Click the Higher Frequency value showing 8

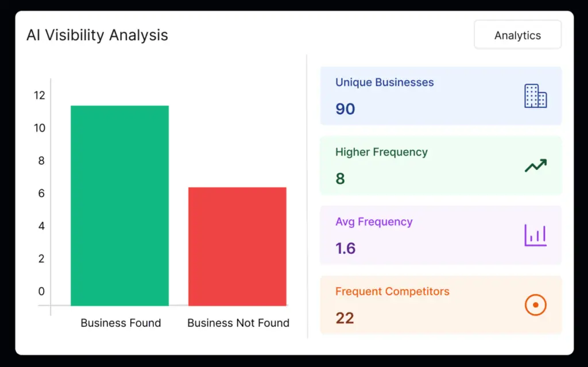[x=339, y=179]
